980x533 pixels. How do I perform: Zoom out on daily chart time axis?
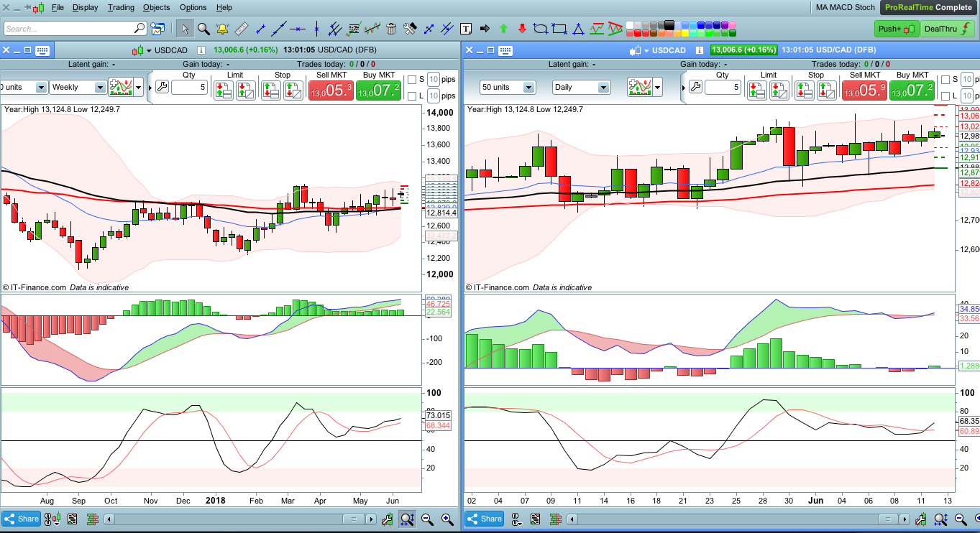click(x=960, y=519)
